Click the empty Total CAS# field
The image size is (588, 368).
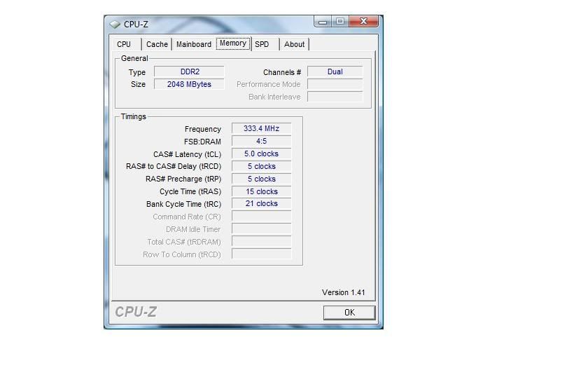tap(261, 241)
